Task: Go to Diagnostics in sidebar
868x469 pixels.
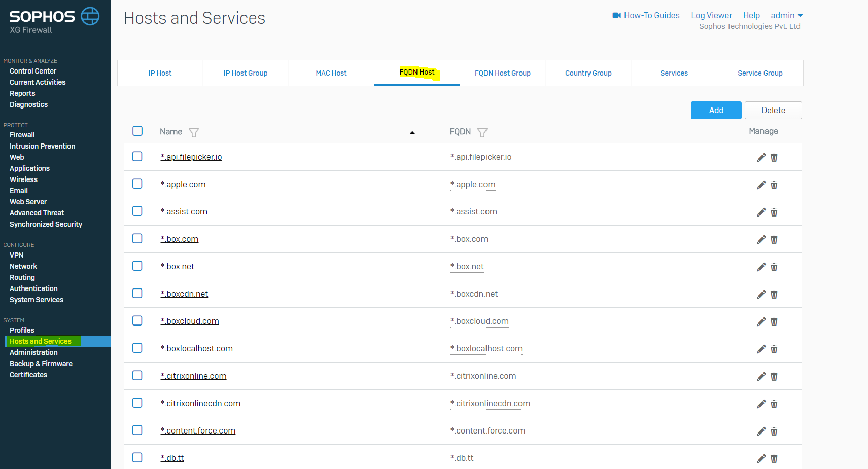Action: point(28,104)
